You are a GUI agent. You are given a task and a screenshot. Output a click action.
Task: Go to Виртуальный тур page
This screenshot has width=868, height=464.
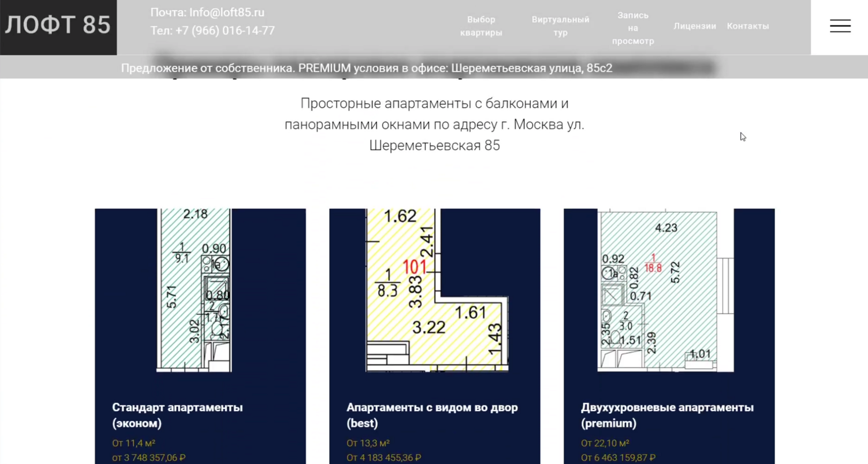pyautogui.click(x=561, y=26)
